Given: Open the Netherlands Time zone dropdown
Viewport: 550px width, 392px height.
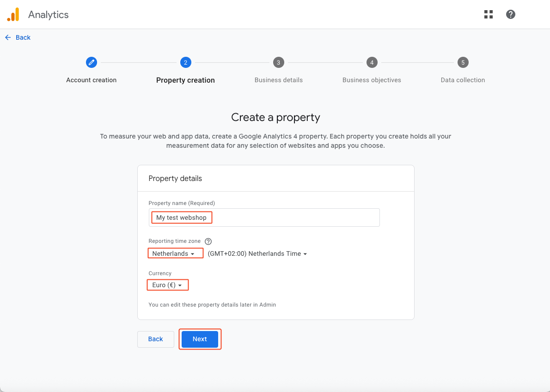Looking at the screenshot, I should tap(257, 253).
